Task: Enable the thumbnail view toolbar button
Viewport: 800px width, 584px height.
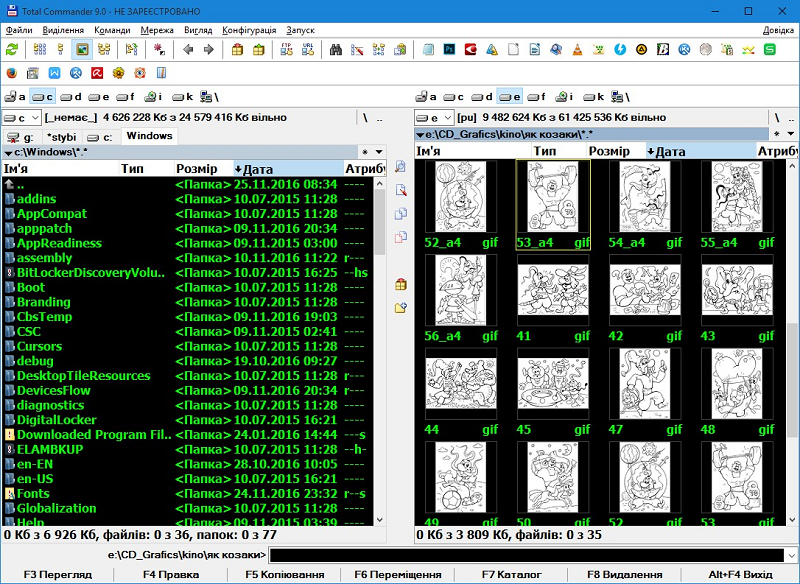Action: (x=82, y=49)
